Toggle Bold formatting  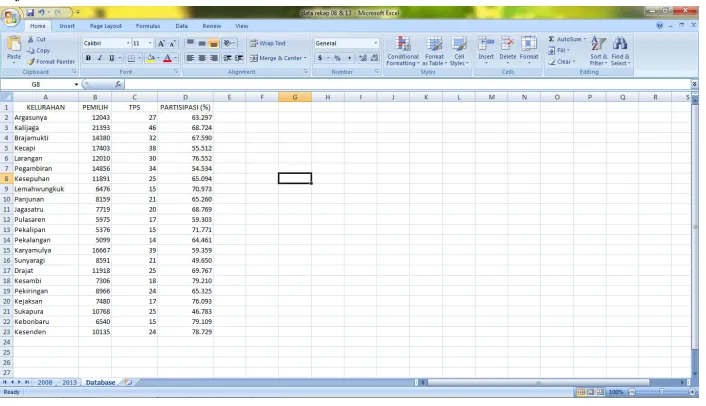88,58
